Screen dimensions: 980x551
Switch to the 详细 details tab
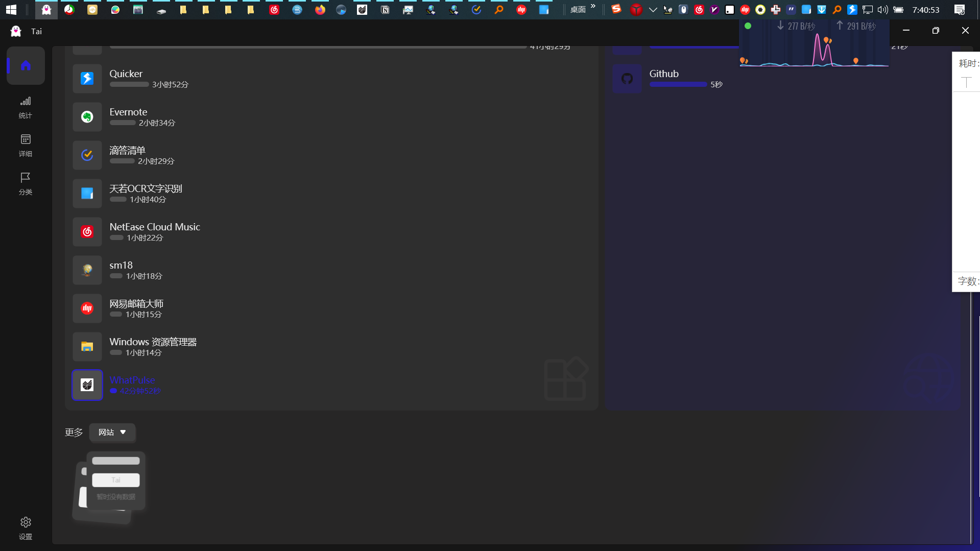tap(26, 145)
